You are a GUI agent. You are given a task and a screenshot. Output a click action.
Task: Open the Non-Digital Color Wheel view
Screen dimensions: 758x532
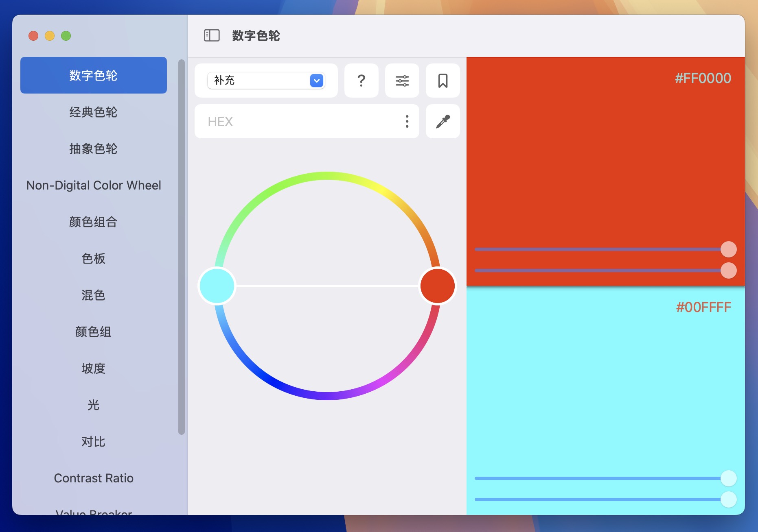93,185
